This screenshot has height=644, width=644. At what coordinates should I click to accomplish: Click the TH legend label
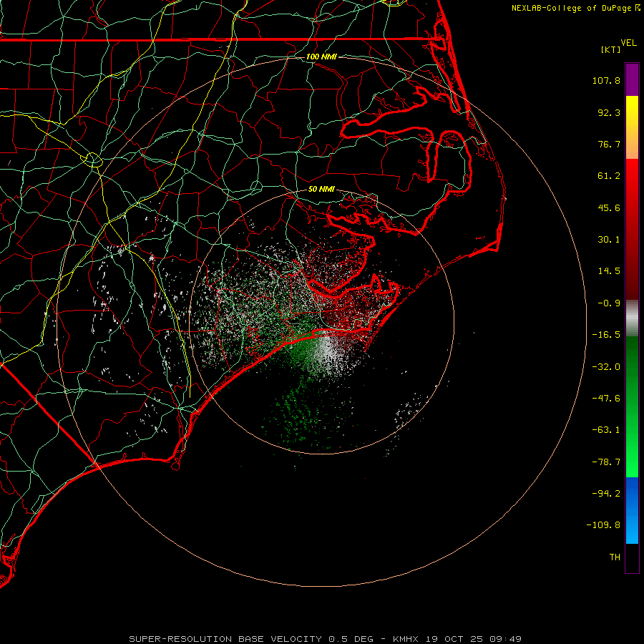615,557
